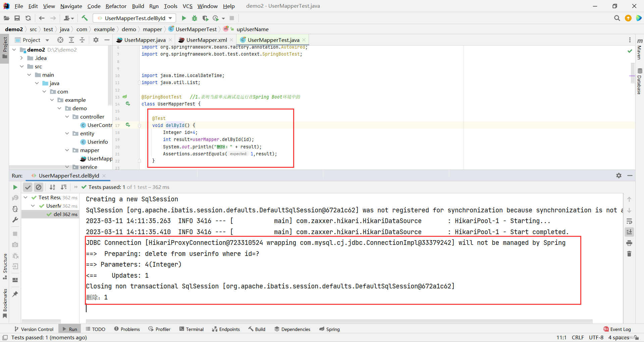The image size is (644, 342).
Task: Open the Refactor menu
Action: pos(116,6)
